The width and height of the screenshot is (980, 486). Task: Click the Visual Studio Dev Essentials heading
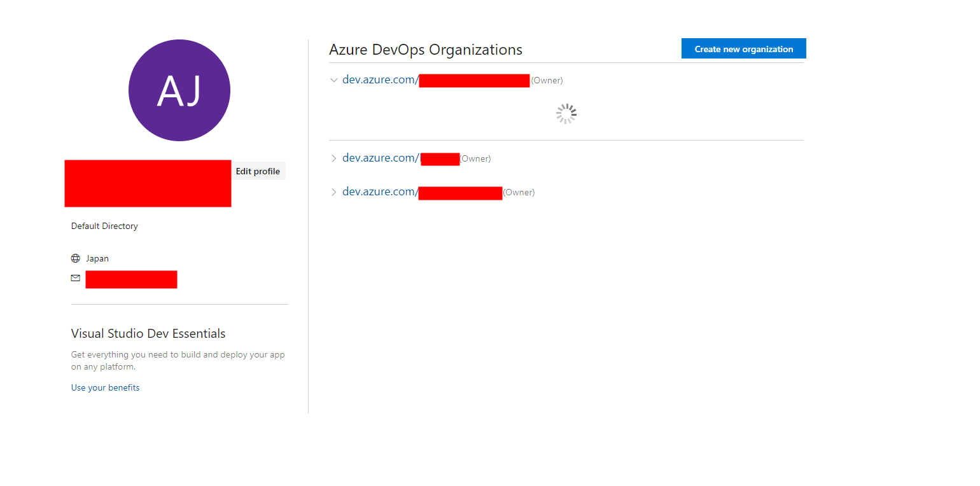click(x=148, y=333)
